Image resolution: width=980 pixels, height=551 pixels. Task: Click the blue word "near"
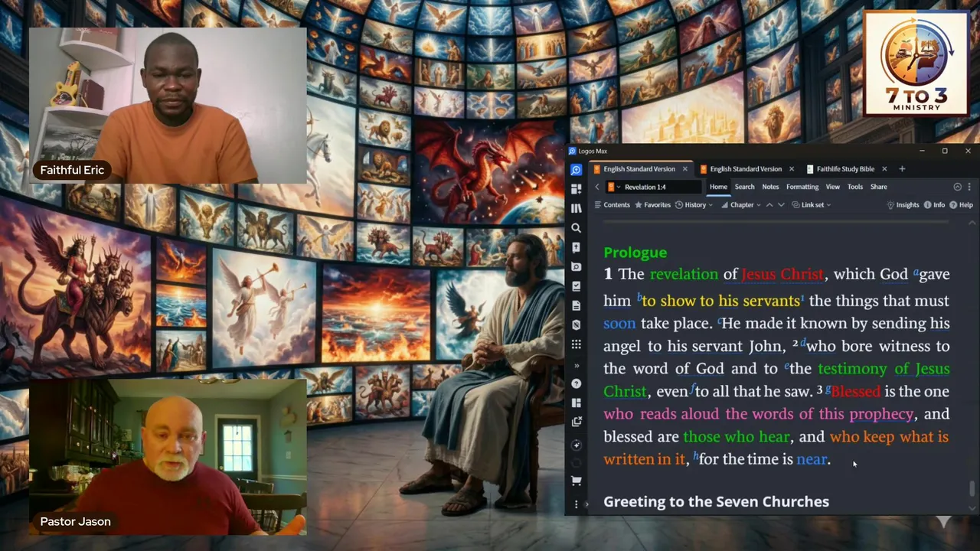tap(812, 459)
